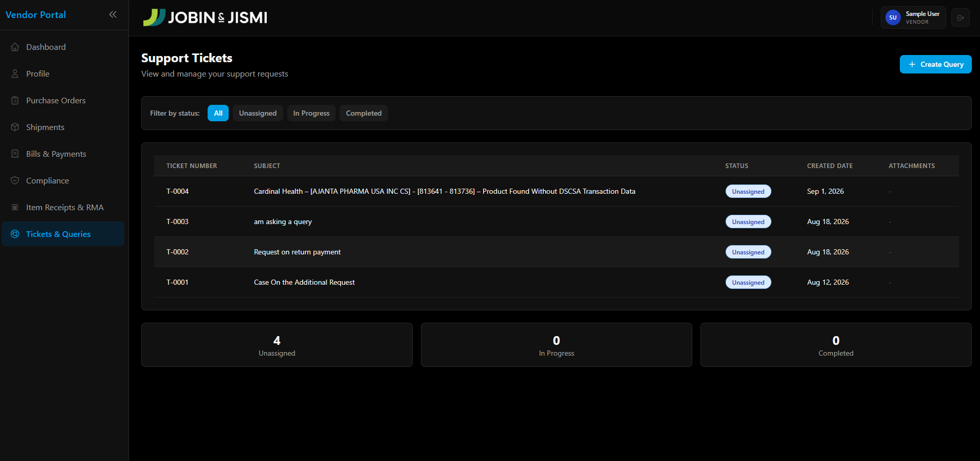Open Item Receipts & RMA
980x461 pixels.
[63, 207]
